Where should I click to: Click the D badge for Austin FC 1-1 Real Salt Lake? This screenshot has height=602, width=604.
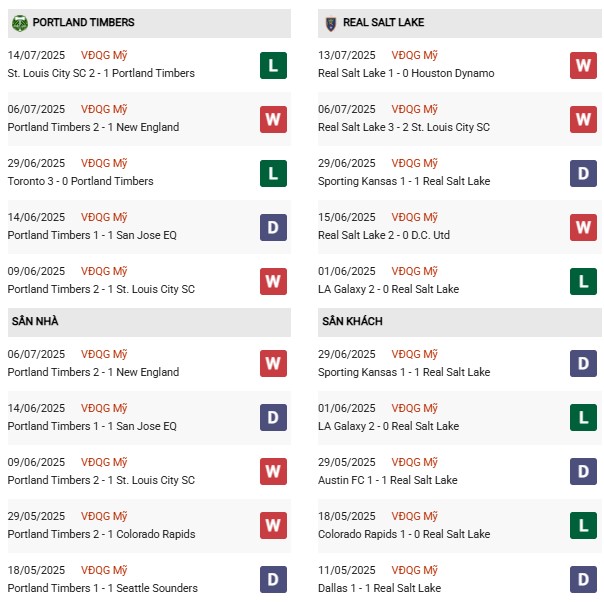point(583,471)
